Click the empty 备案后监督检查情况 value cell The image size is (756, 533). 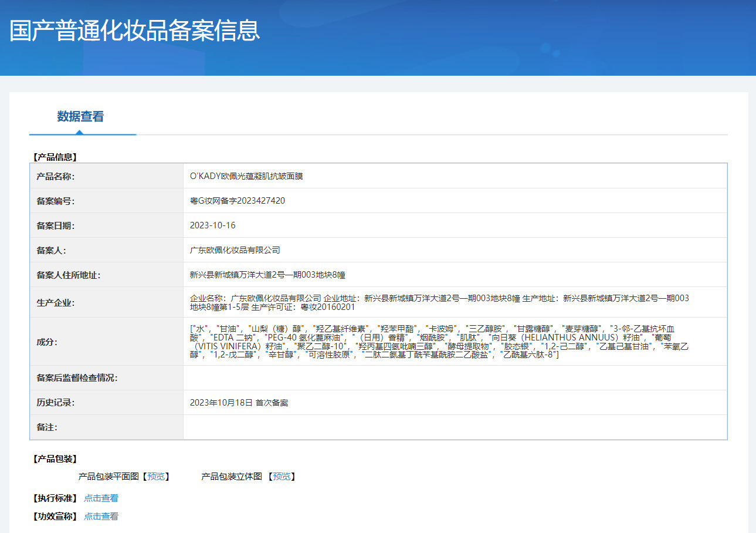click(455, 378)
